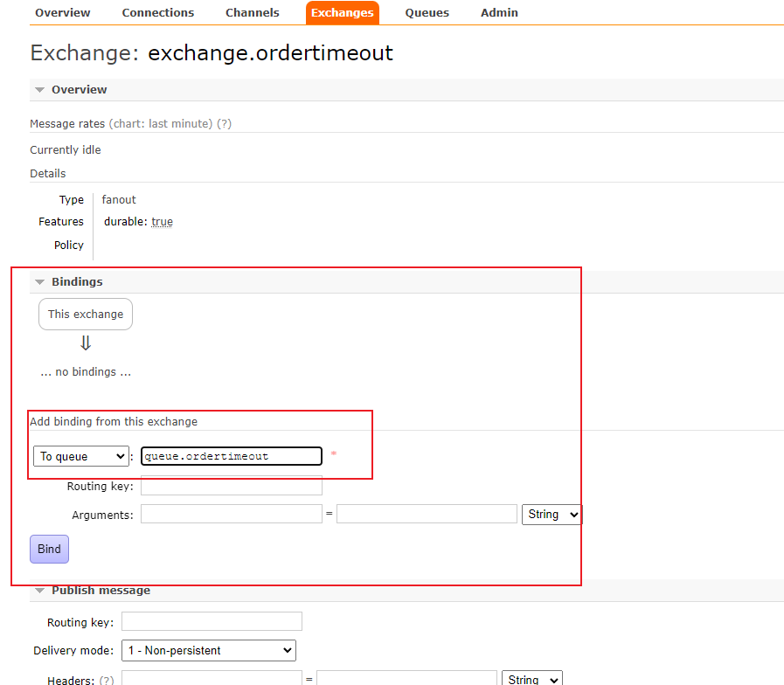Viewport: 784px width, 685px height.
Task: Open the Headers String type dropdown
Action: [x=531, y=679]
